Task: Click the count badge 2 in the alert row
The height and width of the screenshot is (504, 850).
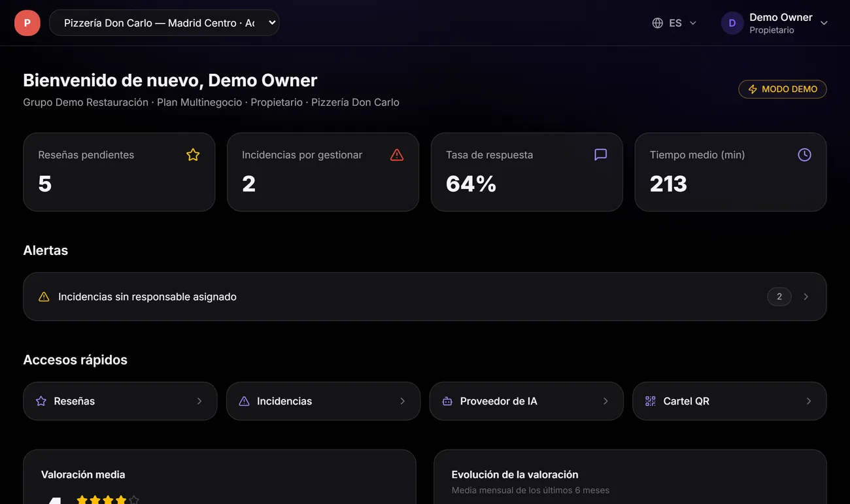Action: coord(779,297)
